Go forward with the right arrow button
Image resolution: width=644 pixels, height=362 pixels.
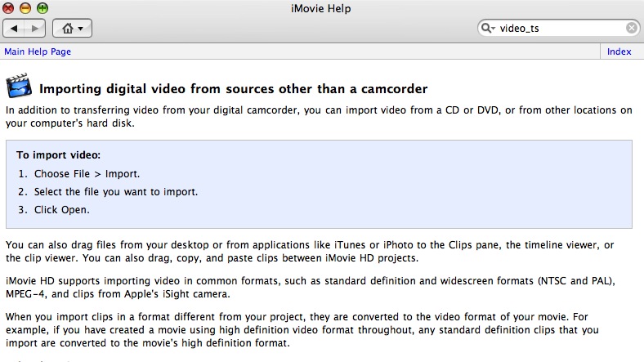(35, 29)
